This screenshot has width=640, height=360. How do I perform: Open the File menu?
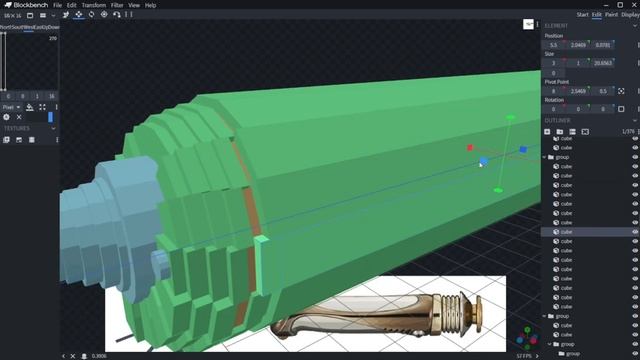(x=58, y=5)
